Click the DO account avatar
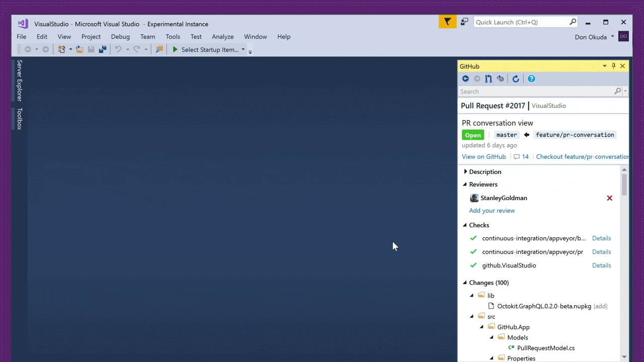Screen dimensions: 644x362 pos(623,36)
